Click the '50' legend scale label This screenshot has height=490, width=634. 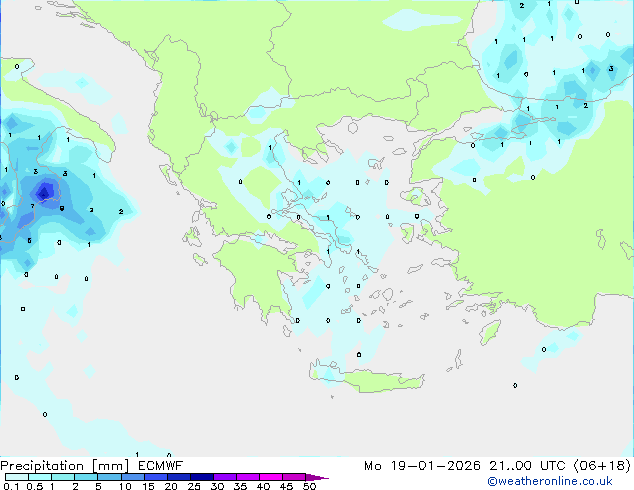pyautogui.click(x=309, y=486)
